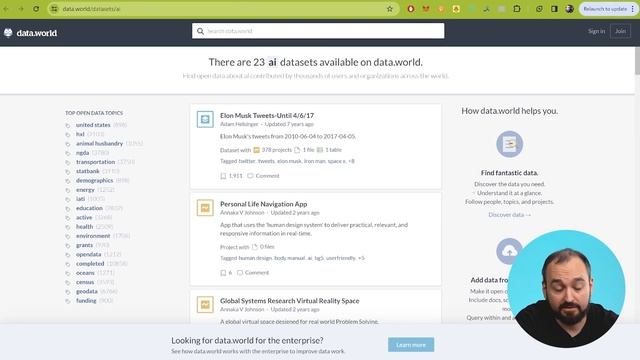Click the Discover data link
The height and width of the screenshot is (360, 640).
pos(509,215)
